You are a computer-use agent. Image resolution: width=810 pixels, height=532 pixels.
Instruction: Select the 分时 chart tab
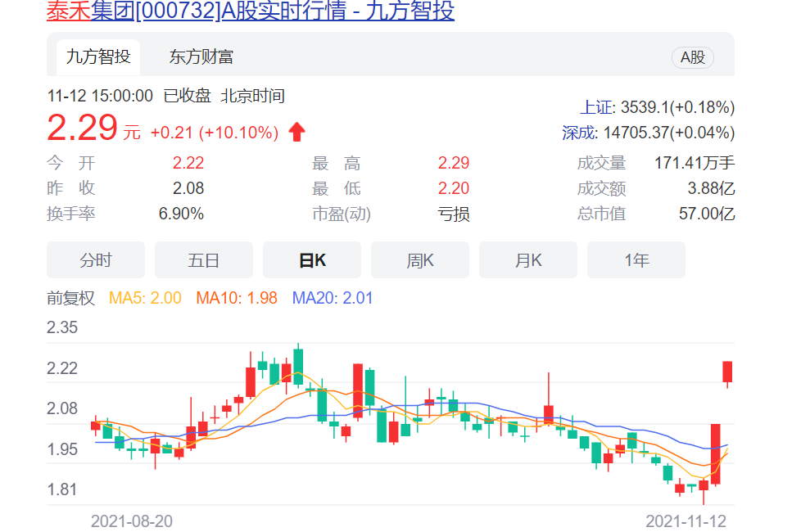click(96, 260)
